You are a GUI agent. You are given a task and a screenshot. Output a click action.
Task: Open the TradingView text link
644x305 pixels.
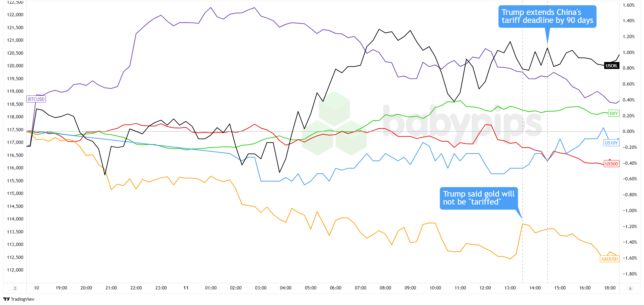23,299
